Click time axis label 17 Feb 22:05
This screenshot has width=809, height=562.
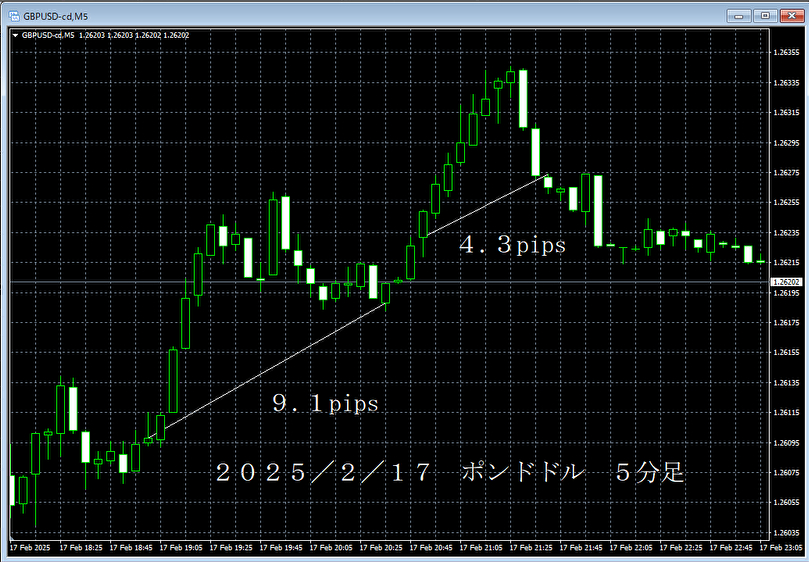coord(632,548)
